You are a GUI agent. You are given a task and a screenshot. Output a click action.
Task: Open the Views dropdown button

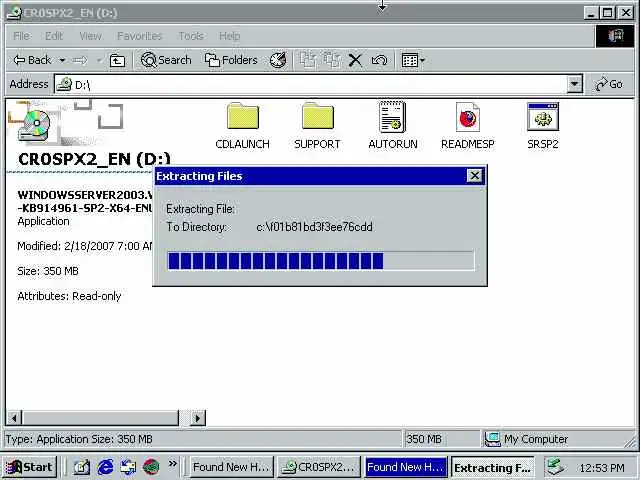click(413, 60)
